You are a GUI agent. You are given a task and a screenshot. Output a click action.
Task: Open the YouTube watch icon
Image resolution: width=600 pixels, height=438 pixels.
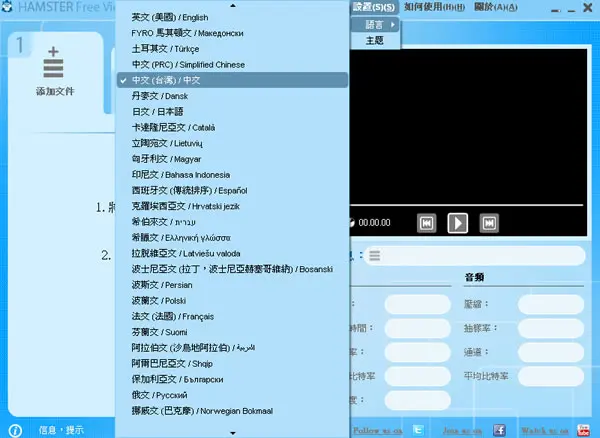pos(583,430)
